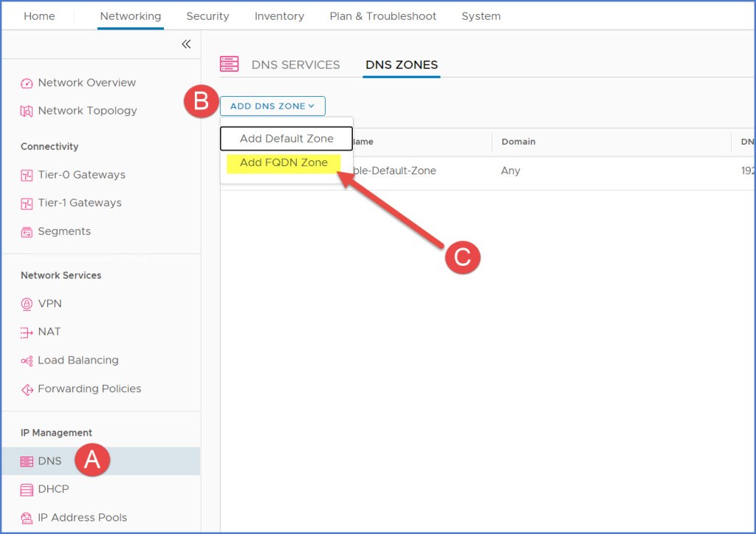Choose Add FQDN Zone option
756x534 pixels.
click(283, 162)
